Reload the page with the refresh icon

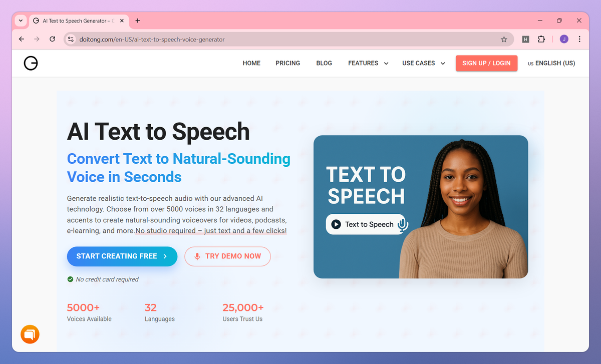click(x=52, y=39)
